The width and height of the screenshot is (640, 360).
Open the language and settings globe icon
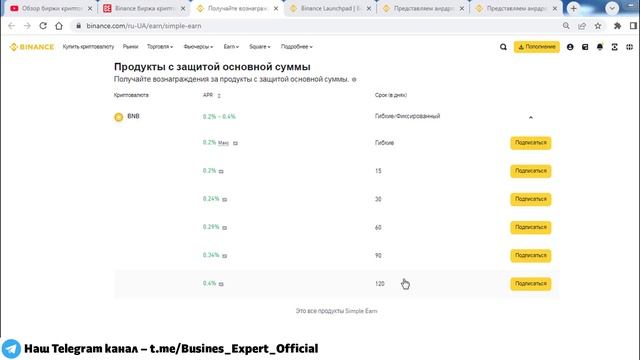pyautogui.click(x=629, y=47)
